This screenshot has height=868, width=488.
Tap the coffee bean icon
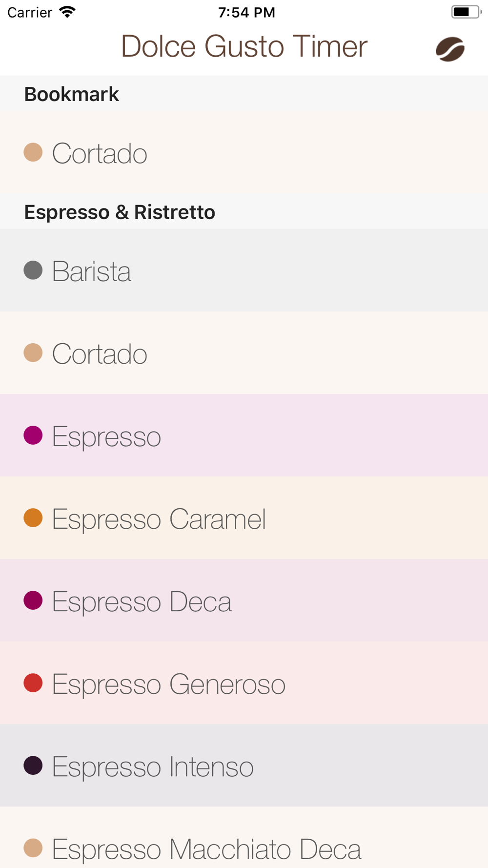pos(450,49)
